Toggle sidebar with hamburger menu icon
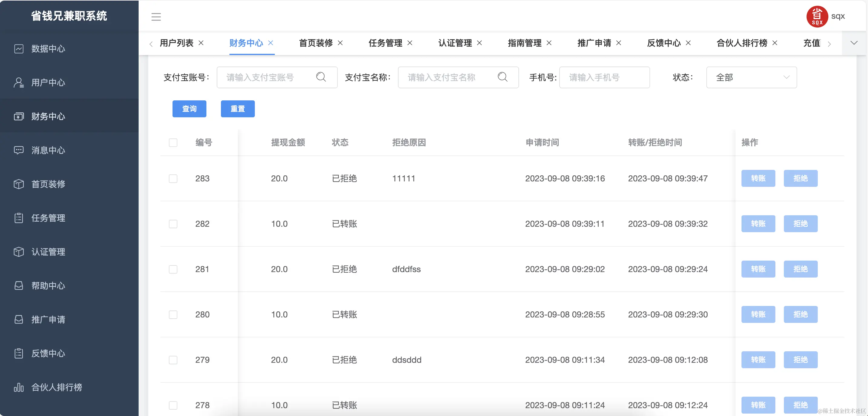Screen dimensions: 868x416 click(x=156, y=17)
